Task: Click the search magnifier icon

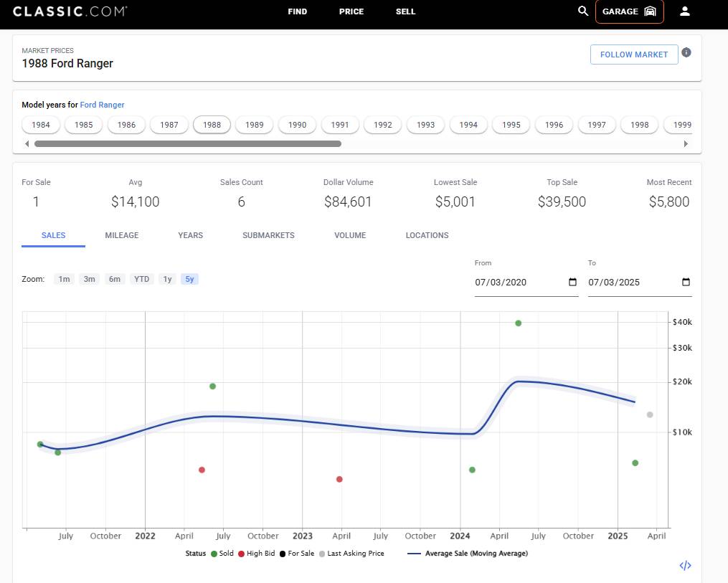Action: point(583,11)
